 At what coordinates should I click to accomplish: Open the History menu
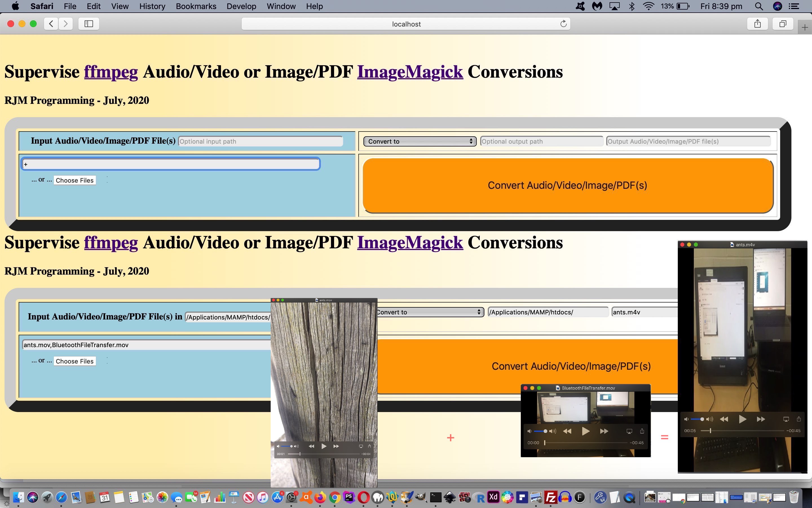point(152,6)
